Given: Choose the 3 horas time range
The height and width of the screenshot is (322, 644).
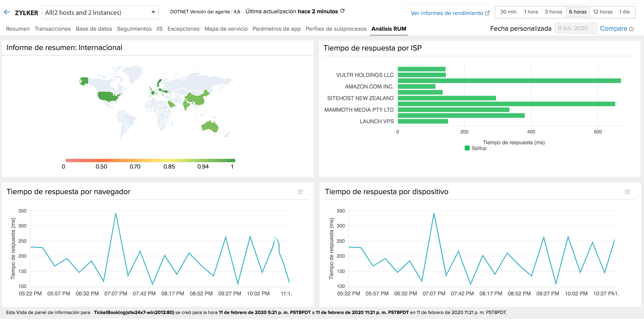Looking at the screenshot, I should (553, 12).
